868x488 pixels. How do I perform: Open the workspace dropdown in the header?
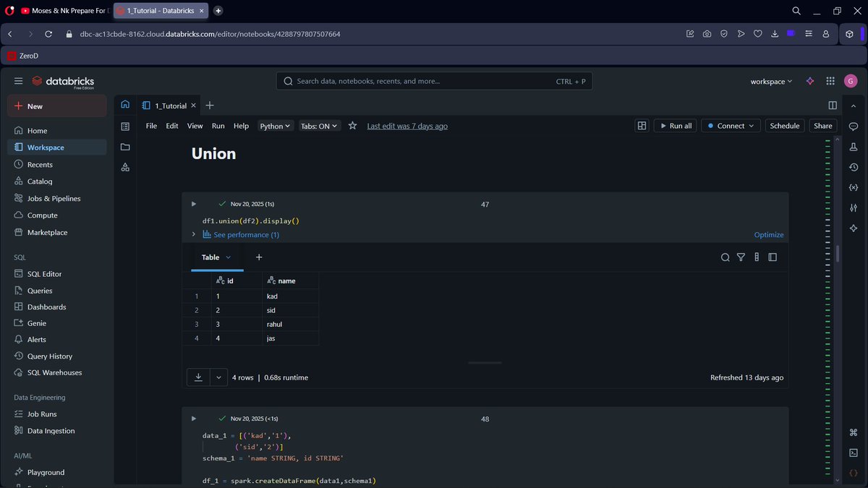770,81
